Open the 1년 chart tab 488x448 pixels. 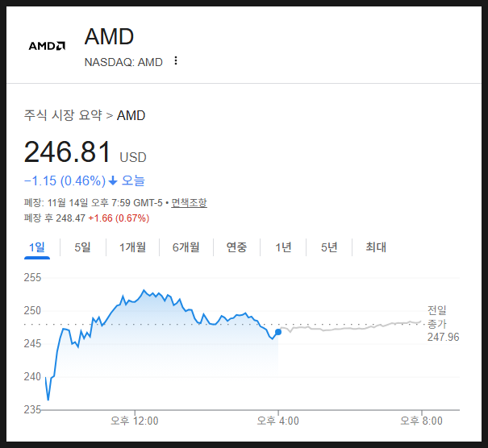coord(283,247)
